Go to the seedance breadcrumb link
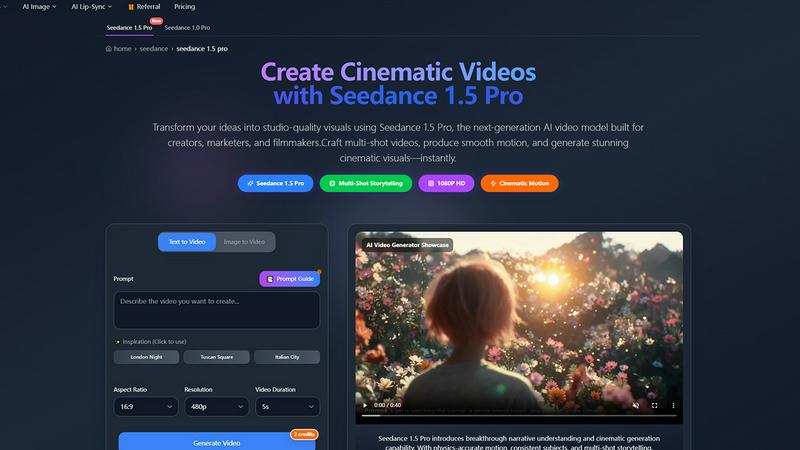The width and height of the screenshot is (800, 450). pos(154,48)
